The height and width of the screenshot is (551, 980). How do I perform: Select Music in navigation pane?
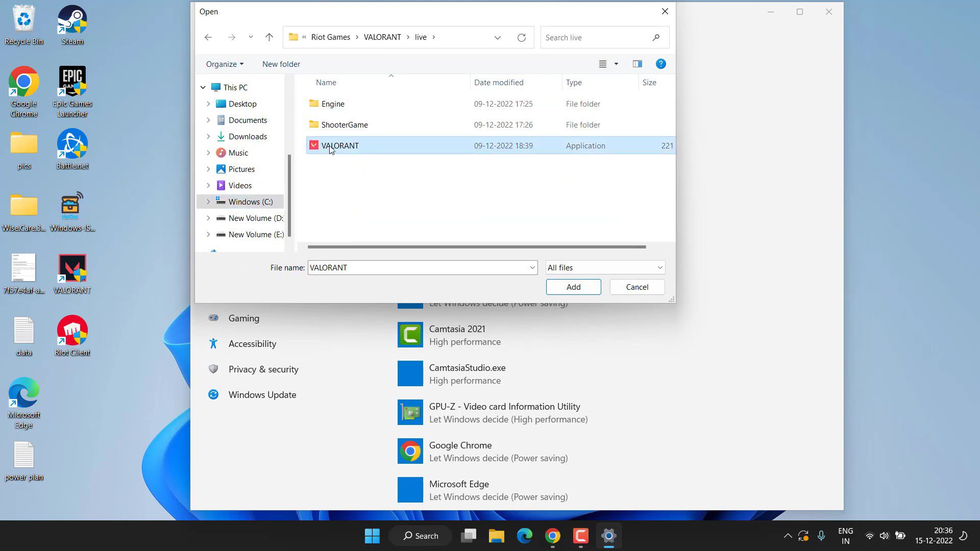coord(238,153)
